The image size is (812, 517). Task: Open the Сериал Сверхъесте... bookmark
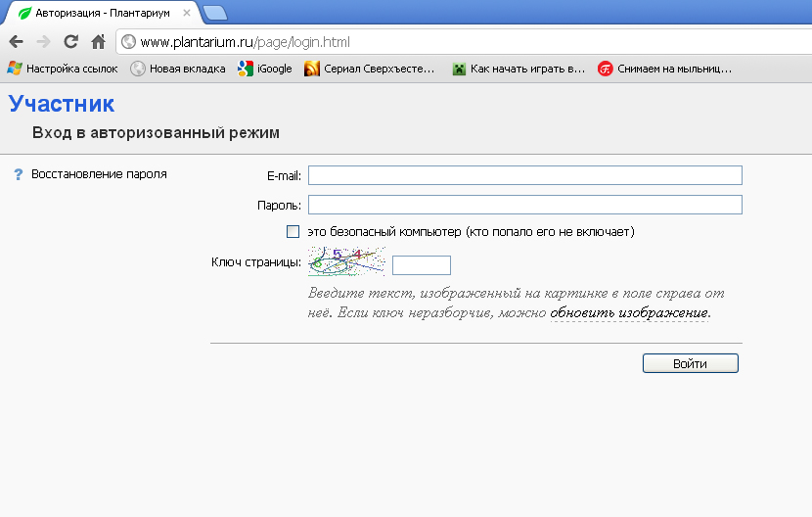(x=369, y=69)
